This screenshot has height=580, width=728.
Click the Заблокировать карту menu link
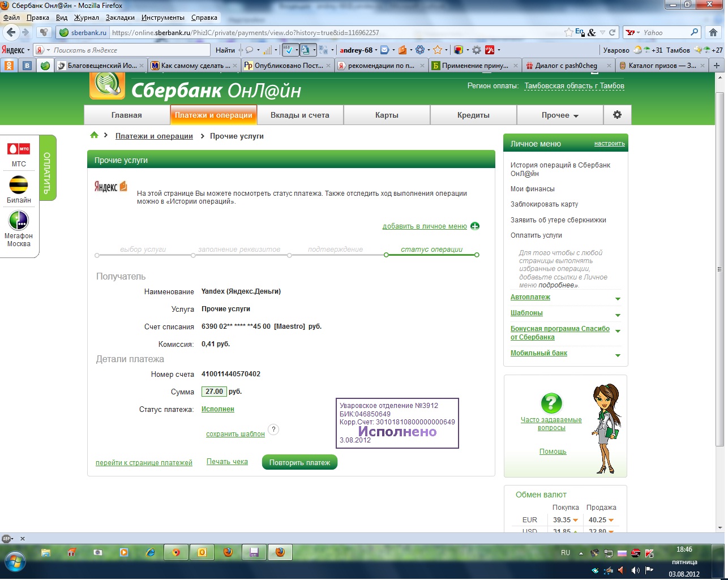coord(544,204)
